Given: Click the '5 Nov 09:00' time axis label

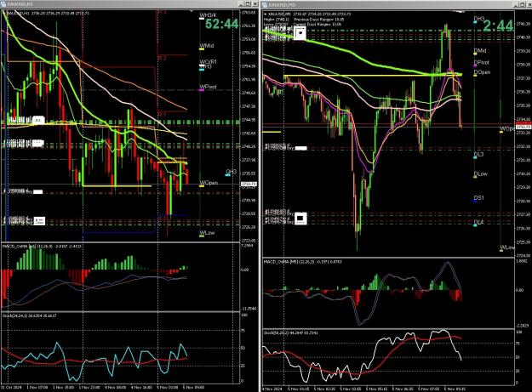Looking at the screenshot, I should coord(193,387).
